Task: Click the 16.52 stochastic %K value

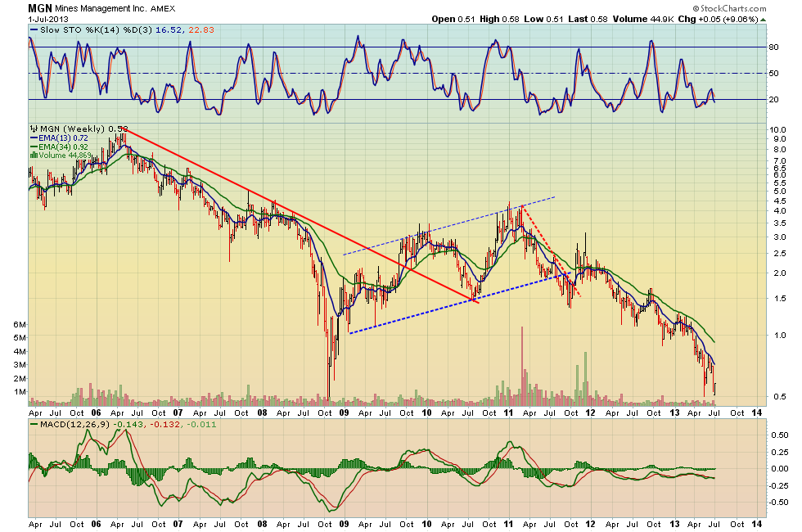Action: coord(169,30)
